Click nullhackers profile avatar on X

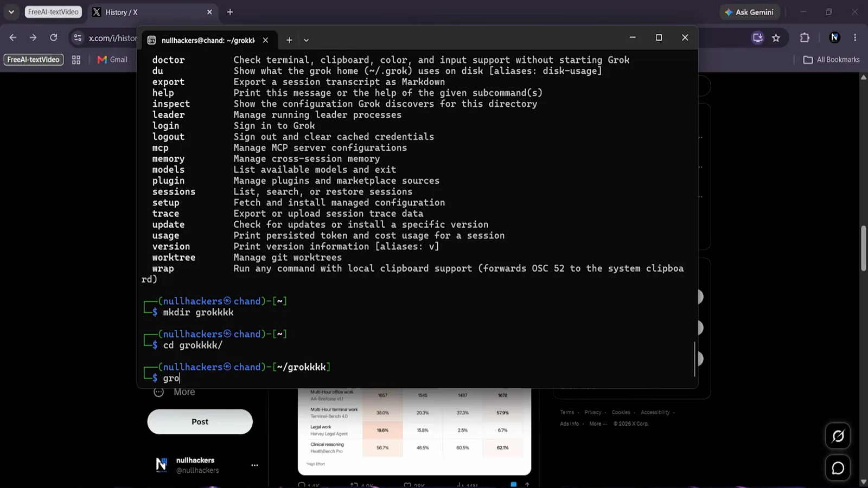point(161,465)
